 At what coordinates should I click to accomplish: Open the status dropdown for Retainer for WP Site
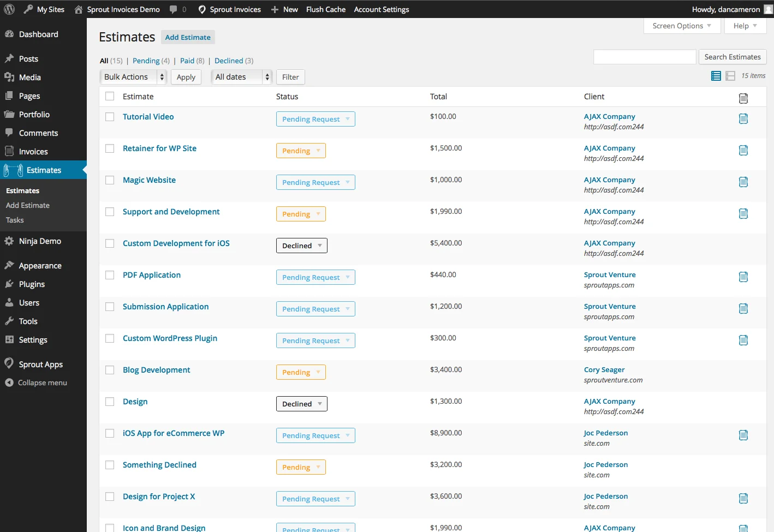tap(301, 150)
